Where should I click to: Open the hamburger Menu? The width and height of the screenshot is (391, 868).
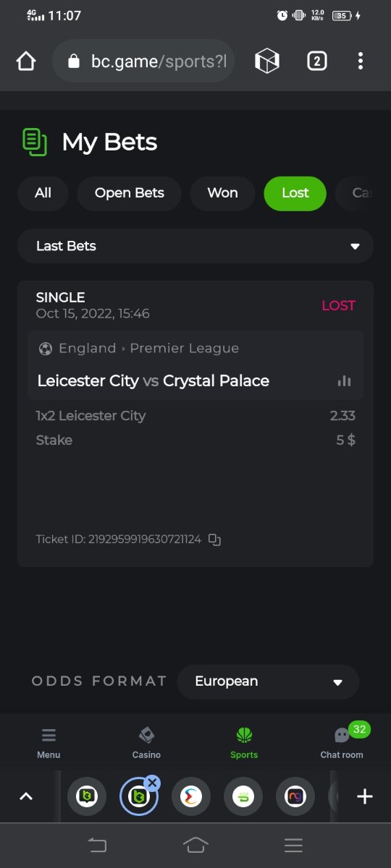49,743
